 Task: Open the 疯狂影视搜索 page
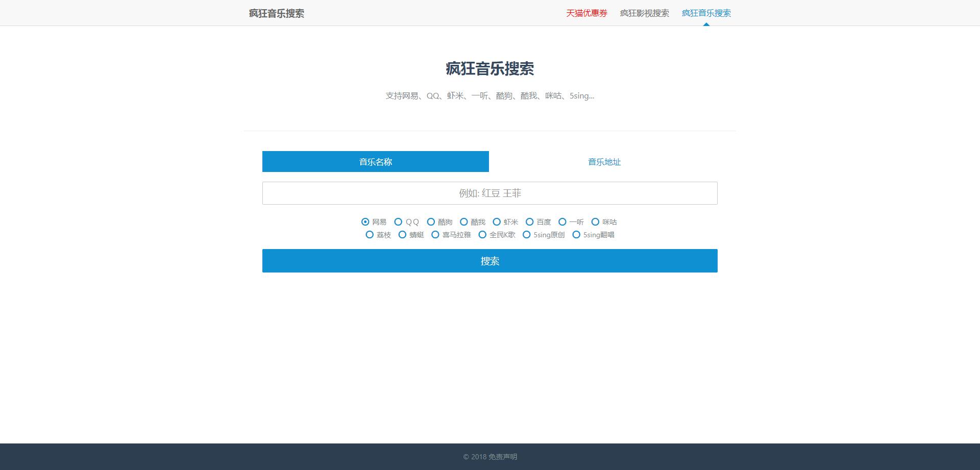644,13
